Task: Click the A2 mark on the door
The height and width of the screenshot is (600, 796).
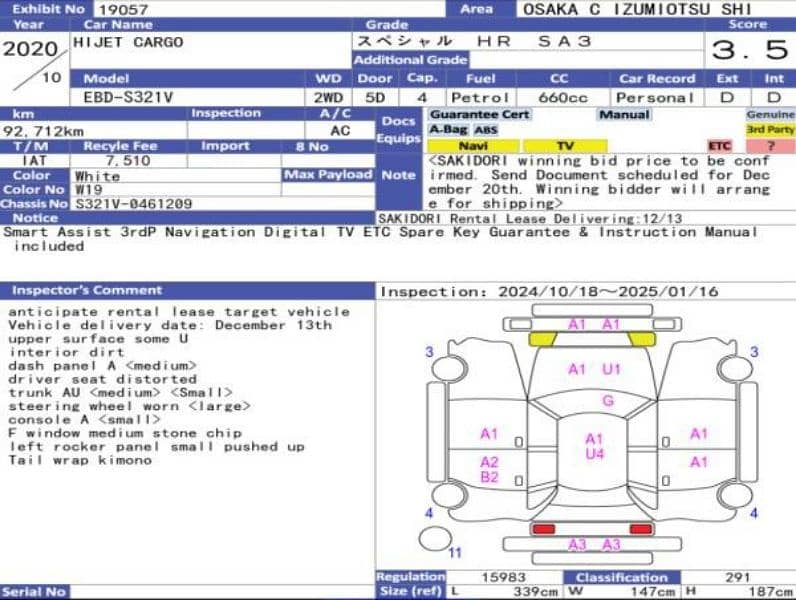Action: [489, 462]
